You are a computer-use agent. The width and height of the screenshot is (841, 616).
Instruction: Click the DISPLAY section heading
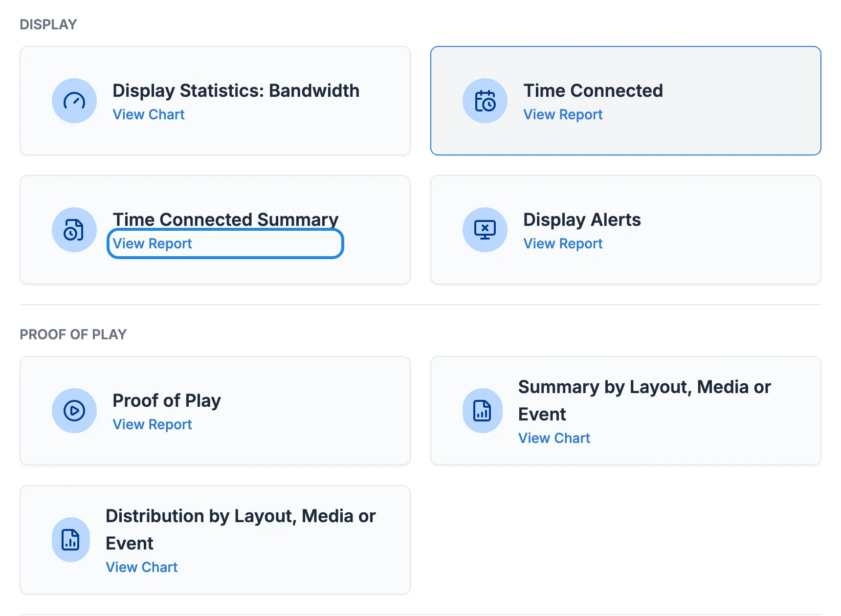(48, 24)
